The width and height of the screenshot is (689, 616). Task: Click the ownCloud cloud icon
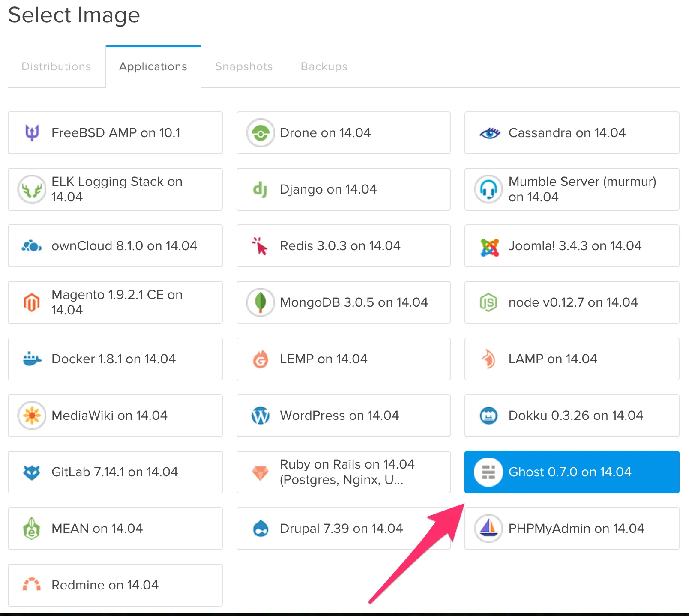click(32, 246)
